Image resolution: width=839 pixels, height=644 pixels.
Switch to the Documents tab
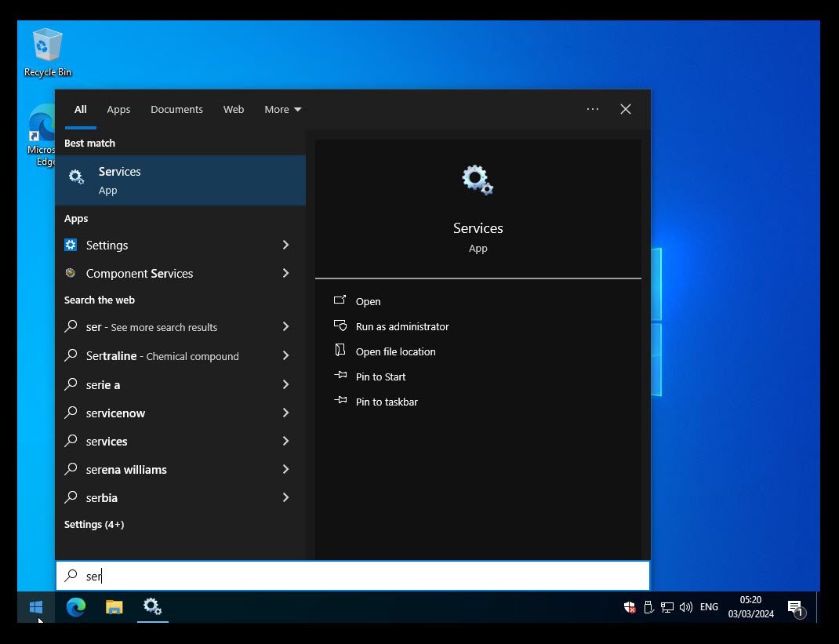click(176, 109)
